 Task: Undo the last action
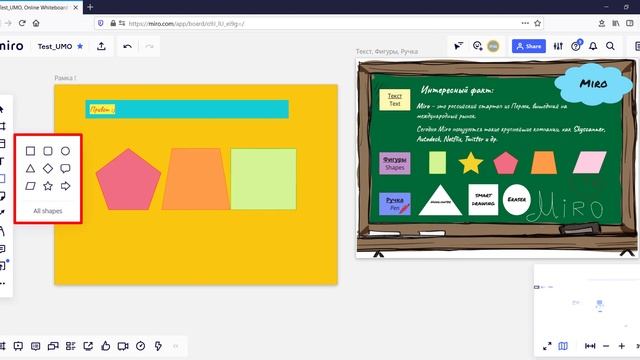click(127, 46)
